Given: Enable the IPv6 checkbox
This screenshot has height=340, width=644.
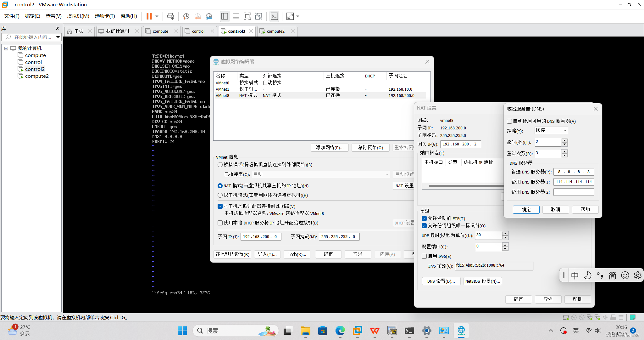Looking at the screenshot, I should tap(424, 256).
